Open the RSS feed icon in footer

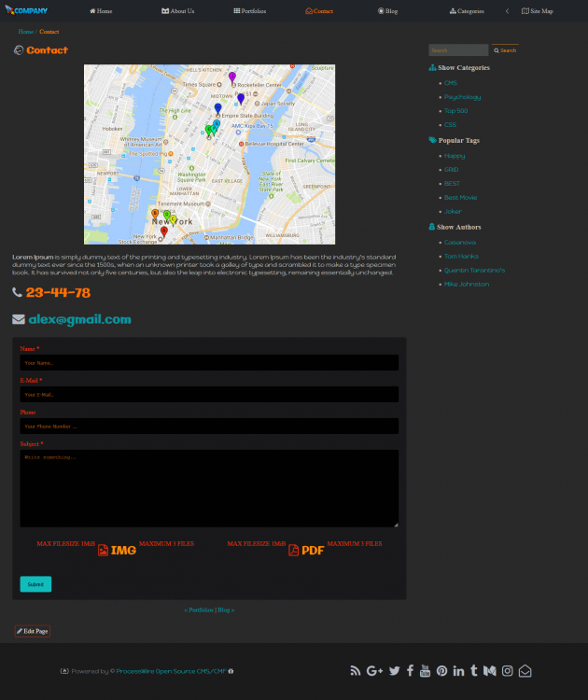click(x=355, y=670)
